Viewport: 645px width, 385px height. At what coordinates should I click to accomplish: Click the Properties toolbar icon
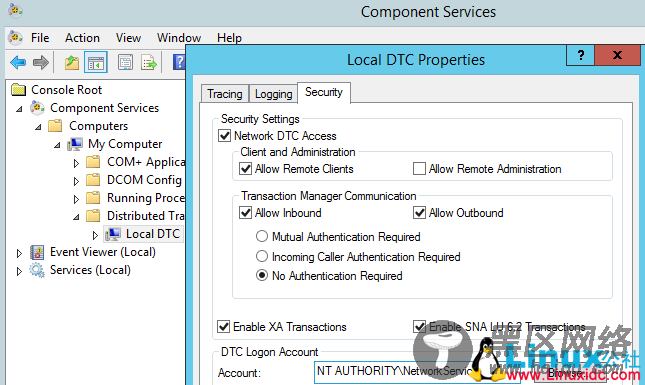tap(125, 63)
